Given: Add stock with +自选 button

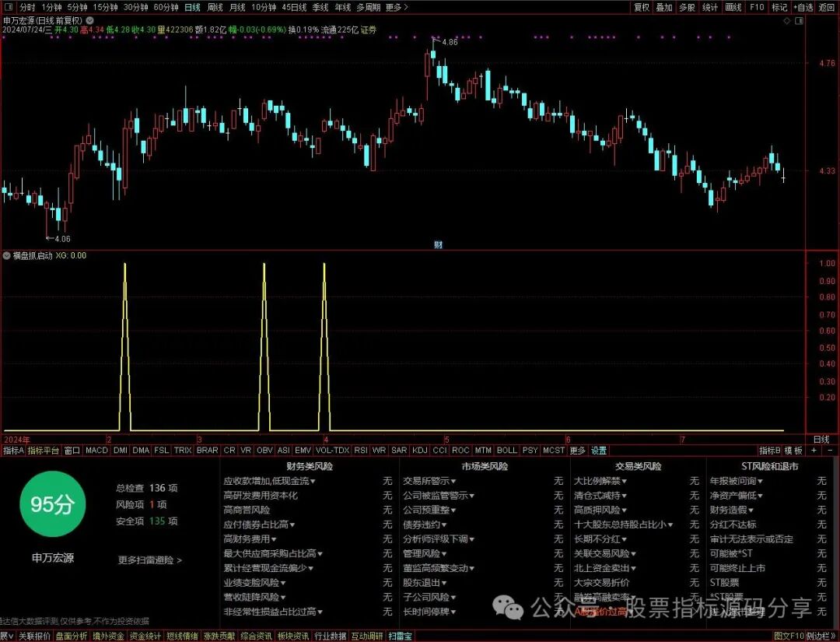Looking at the screenshot, I should pos(803,7).
